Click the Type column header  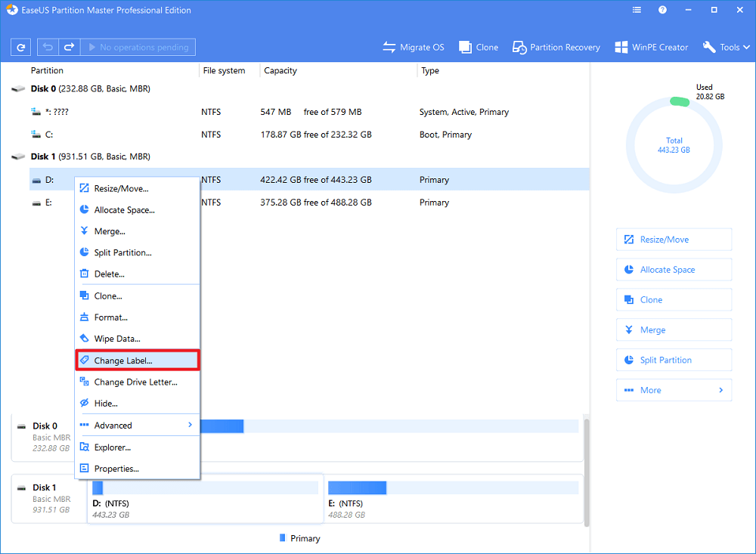430,70
